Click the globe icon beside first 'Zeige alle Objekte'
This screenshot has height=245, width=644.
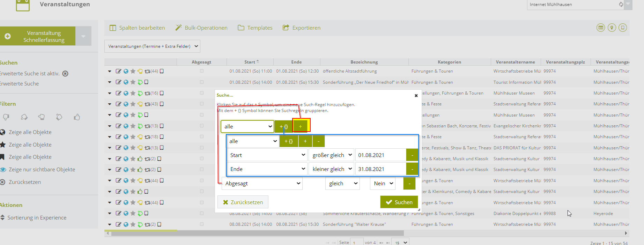click(2, 132)
